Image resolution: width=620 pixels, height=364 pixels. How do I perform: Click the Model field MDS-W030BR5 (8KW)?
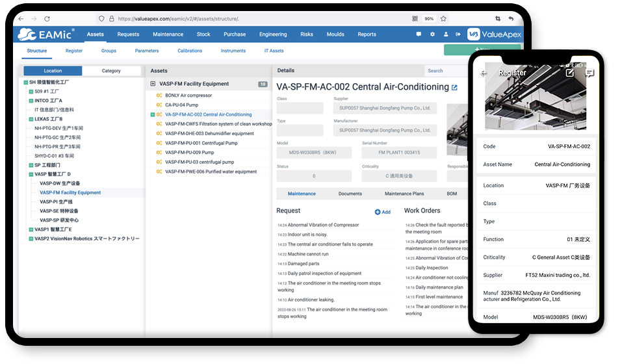tap(314, 153)
